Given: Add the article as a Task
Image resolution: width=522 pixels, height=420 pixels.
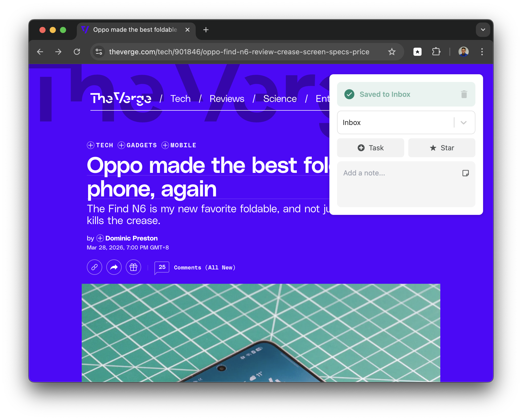Looking at the screenshot, I should pyautogui.click(x=370, y=148).
